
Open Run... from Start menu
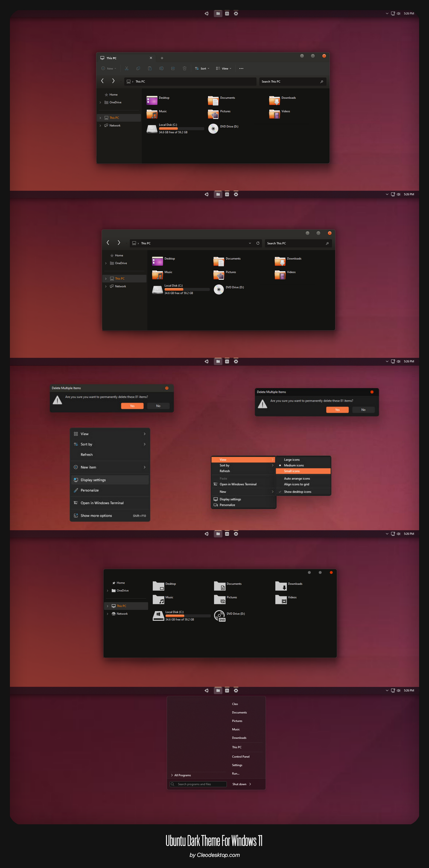coord(236,774)
